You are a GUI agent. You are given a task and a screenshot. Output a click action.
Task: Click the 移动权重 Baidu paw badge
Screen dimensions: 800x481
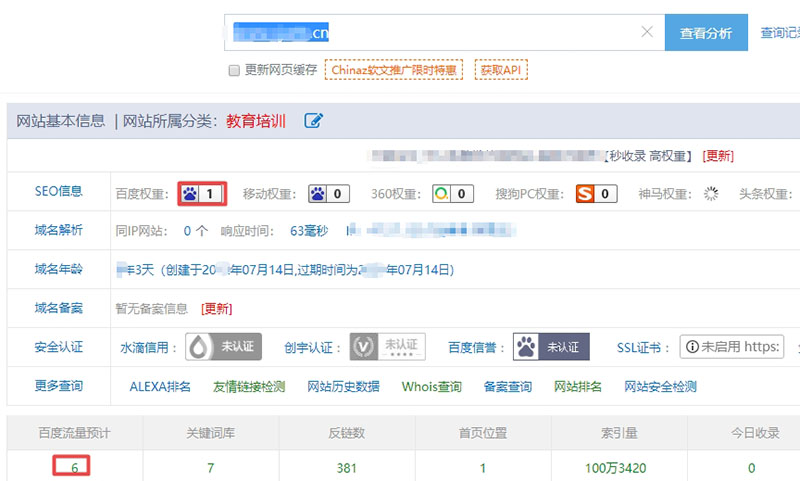(x=329, y=194)
